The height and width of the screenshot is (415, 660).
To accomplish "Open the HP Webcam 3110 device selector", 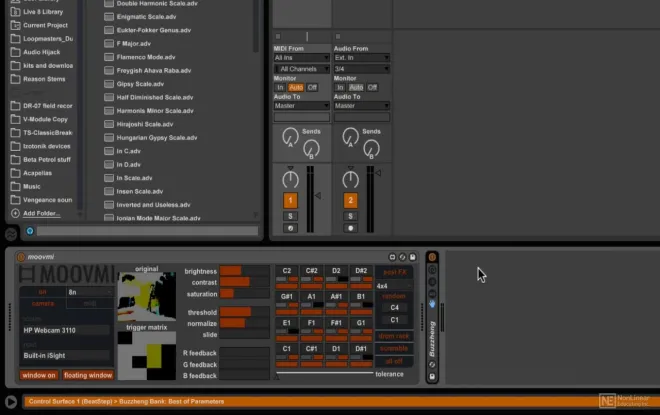I will pyautogui.click(x=66, y=330).
